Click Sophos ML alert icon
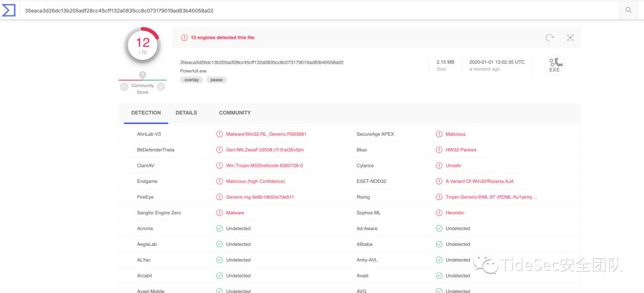Screen dimensions: 644x293 click(x=439, y=213)
